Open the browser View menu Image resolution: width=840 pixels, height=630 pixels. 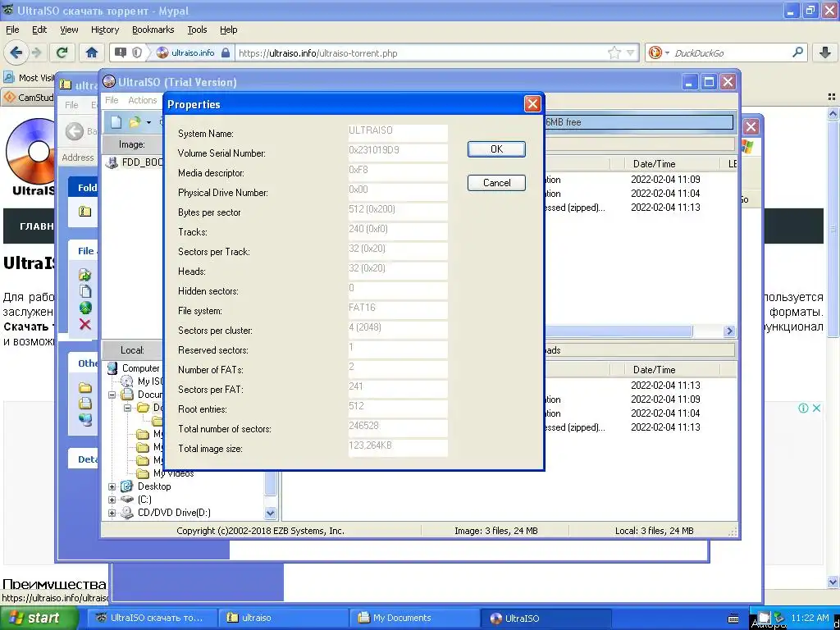coord(69,30)
